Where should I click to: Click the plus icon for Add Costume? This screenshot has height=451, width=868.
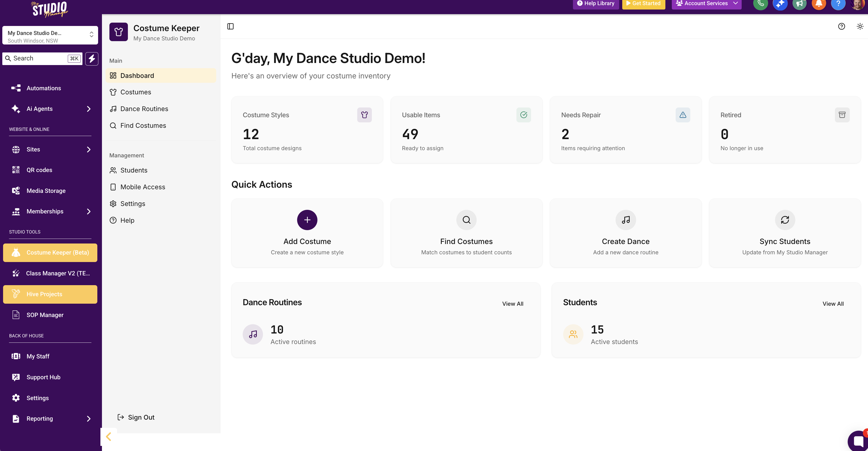(307, 220)
